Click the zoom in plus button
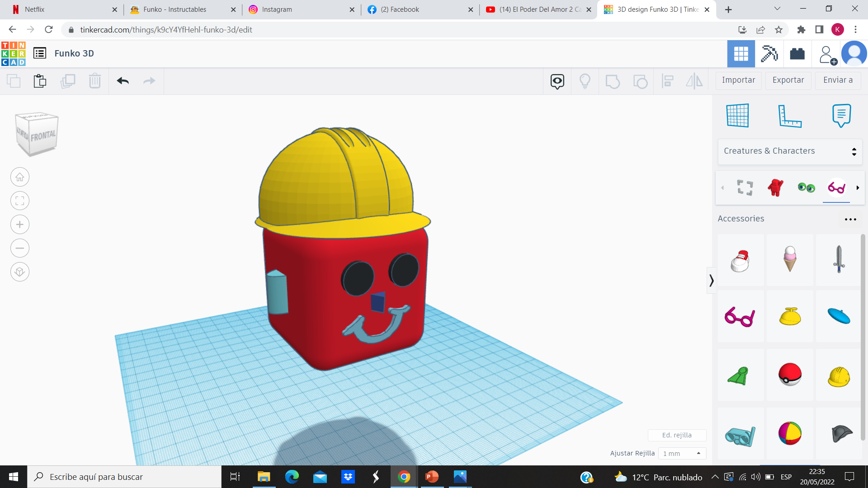 (20, 225)
